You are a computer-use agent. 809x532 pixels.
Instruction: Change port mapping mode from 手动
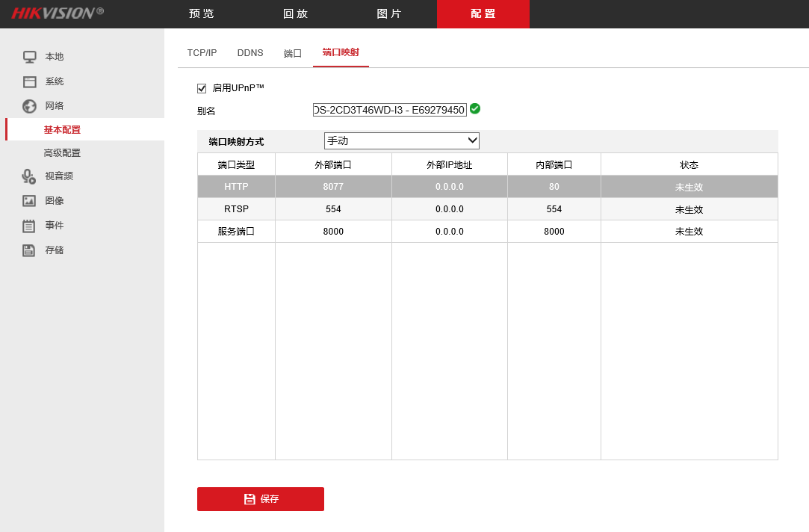click(401, 140)
